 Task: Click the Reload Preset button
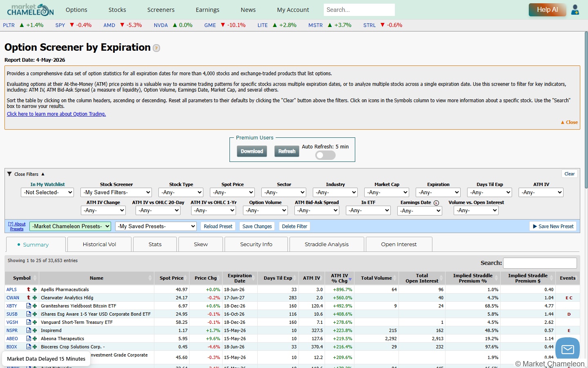point(218,226)
